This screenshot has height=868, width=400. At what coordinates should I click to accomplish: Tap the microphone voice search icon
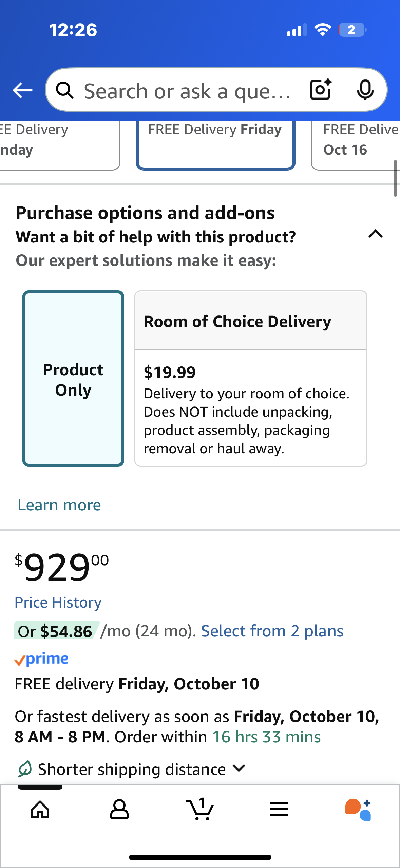[365, 90]
